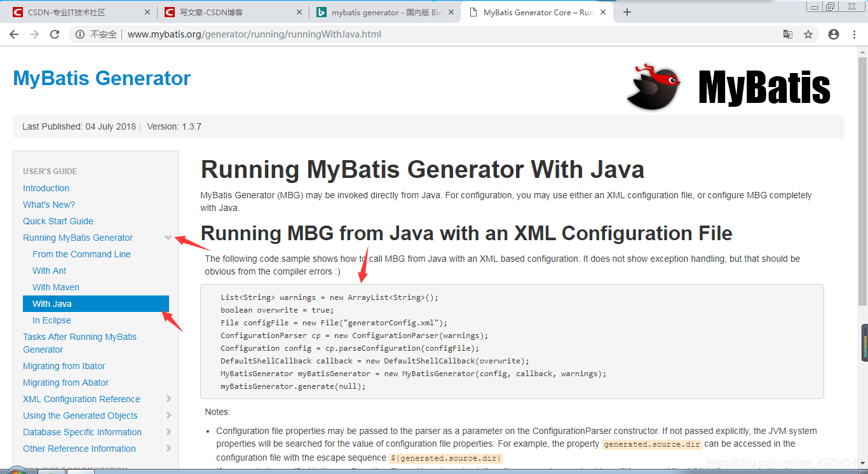Expand the Database Specific Information chevron

pyautogui.click(x=168, y=432)
